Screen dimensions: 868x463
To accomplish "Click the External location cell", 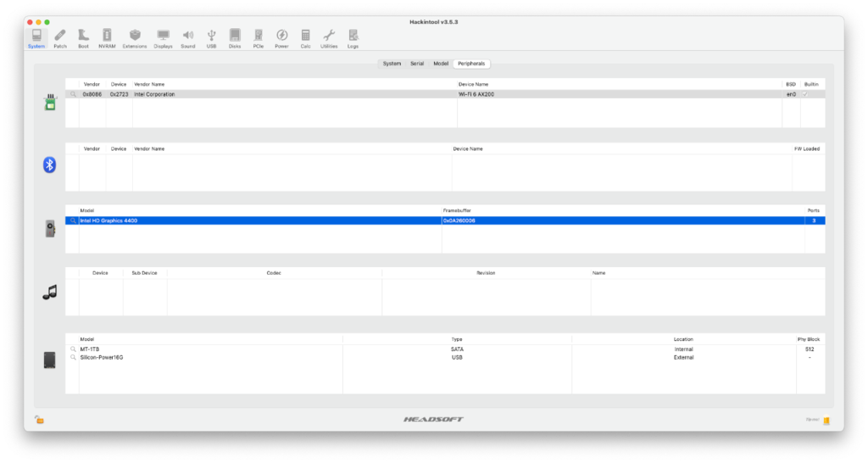I will (x=684, y=358).
